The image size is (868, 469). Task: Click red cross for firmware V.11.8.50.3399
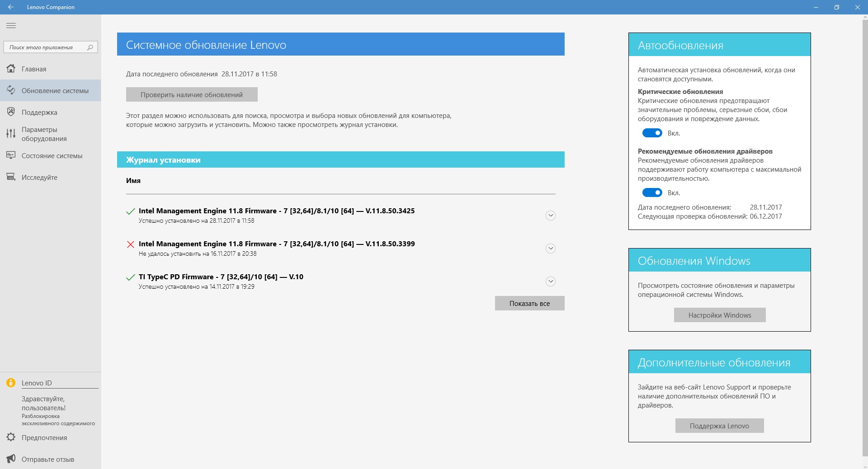[x=131, y=244]
